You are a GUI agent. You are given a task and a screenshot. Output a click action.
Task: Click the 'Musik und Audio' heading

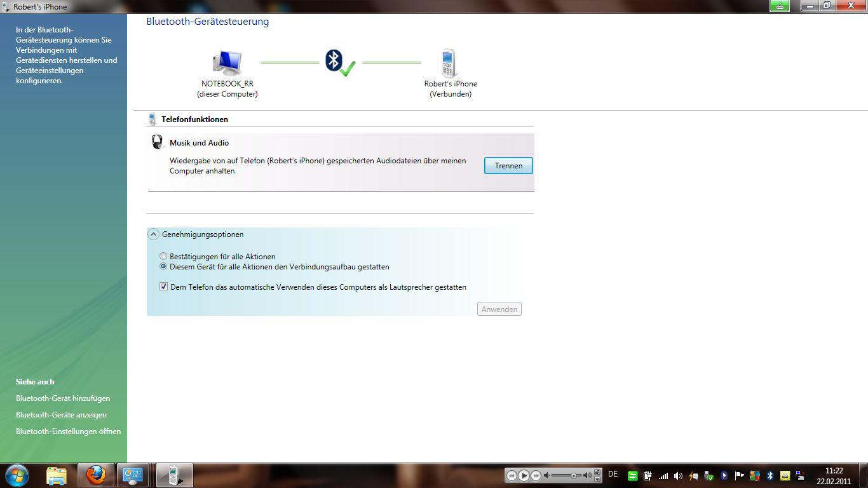[199, 143]
